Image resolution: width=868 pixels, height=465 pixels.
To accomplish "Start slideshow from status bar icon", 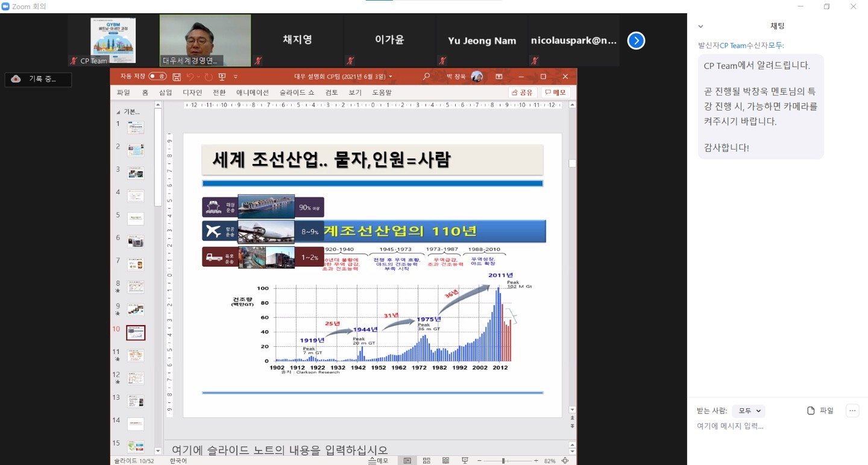I will coord(465,461).
